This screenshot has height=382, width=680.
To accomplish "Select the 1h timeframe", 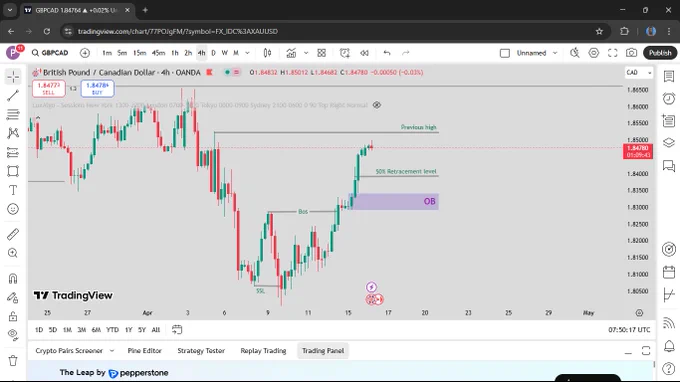I will coord(175,53).
